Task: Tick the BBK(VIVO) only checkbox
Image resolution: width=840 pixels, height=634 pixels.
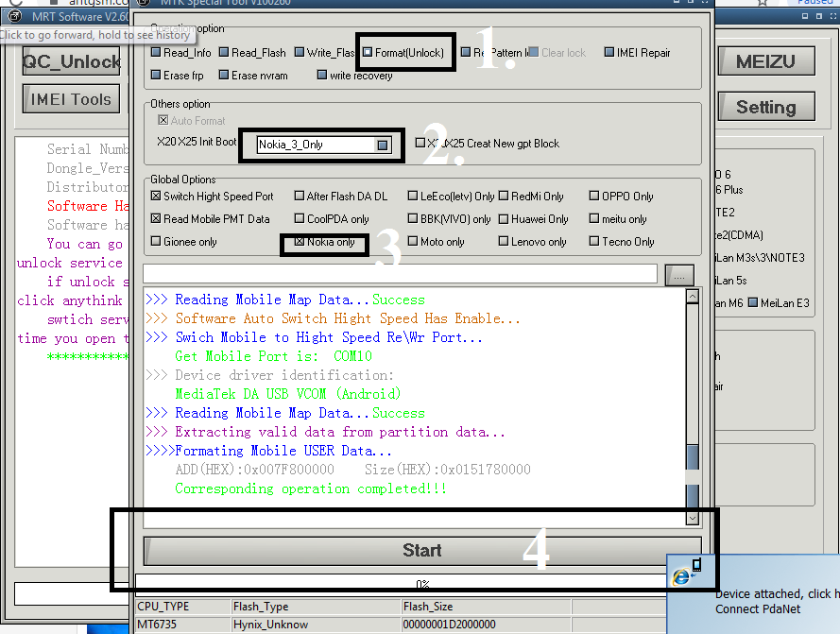Action: tap(413, 218)
